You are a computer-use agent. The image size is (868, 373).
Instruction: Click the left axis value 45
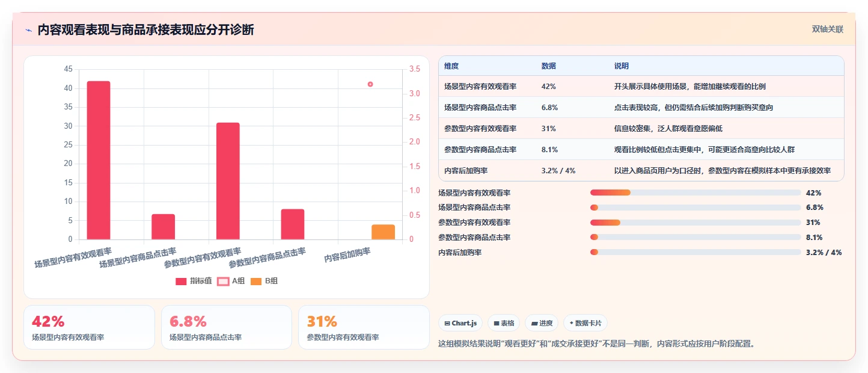pos(68,70)
